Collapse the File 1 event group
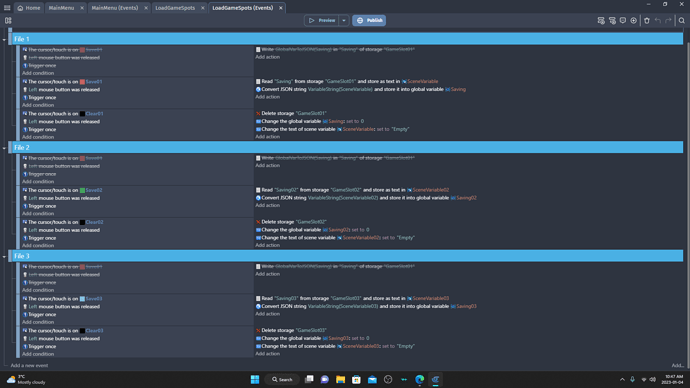 [x=4, y=40]
